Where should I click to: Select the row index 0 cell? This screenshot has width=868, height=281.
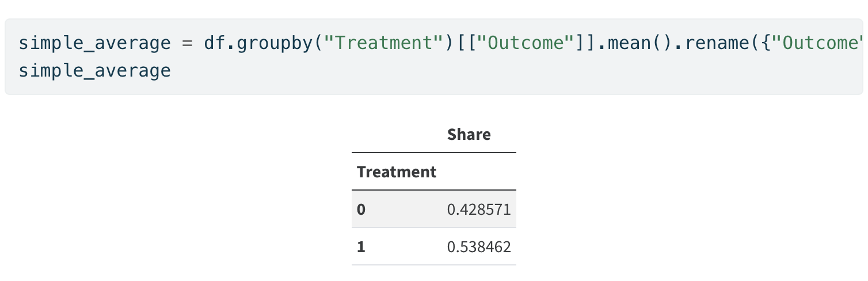coord(361,210)
